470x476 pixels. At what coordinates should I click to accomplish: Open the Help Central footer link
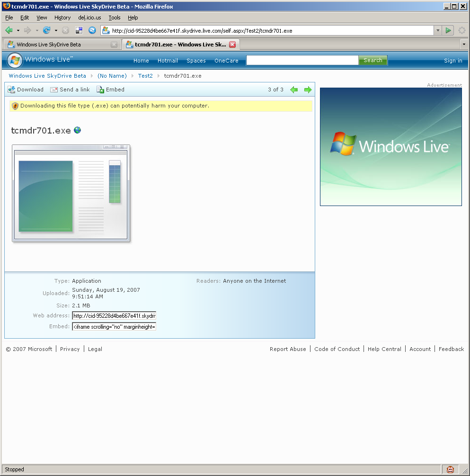pyautogui.click(x=384, y=349)
